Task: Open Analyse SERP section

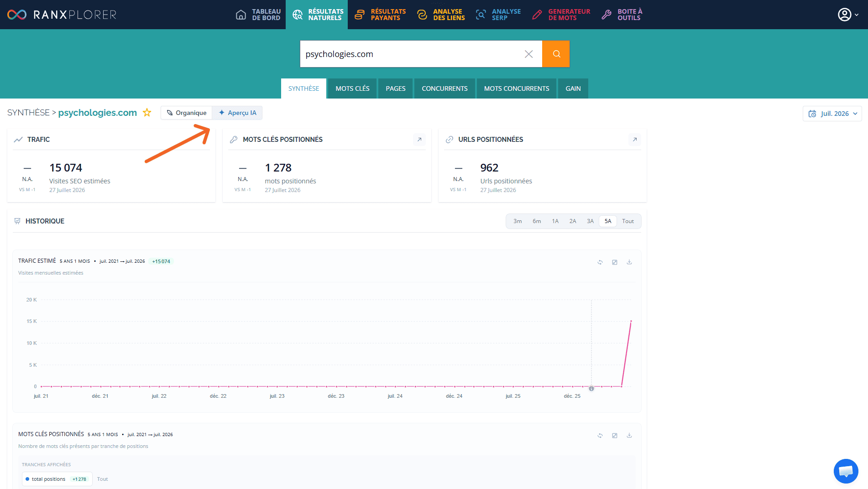Action: 498,15
